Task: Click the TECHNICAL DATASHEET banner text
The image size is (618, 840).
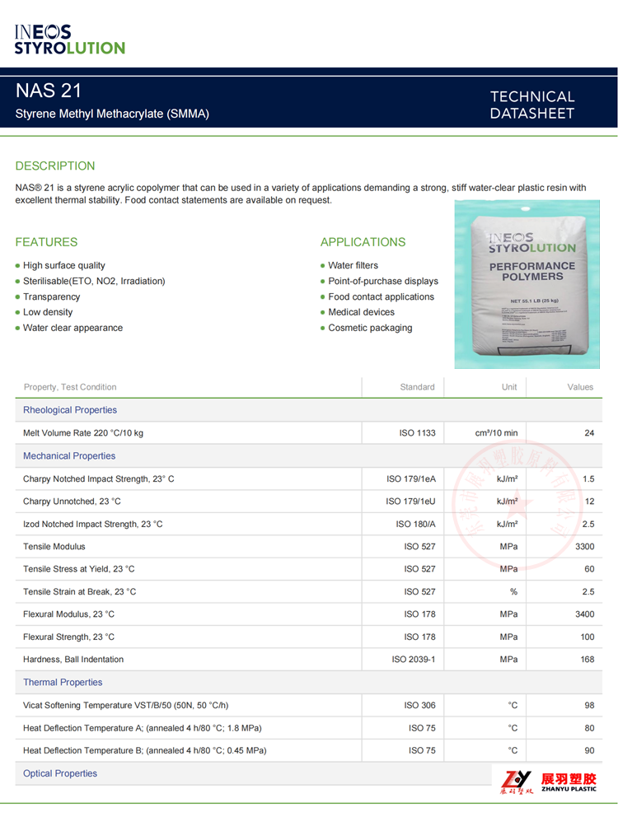Action: [531, 105]
